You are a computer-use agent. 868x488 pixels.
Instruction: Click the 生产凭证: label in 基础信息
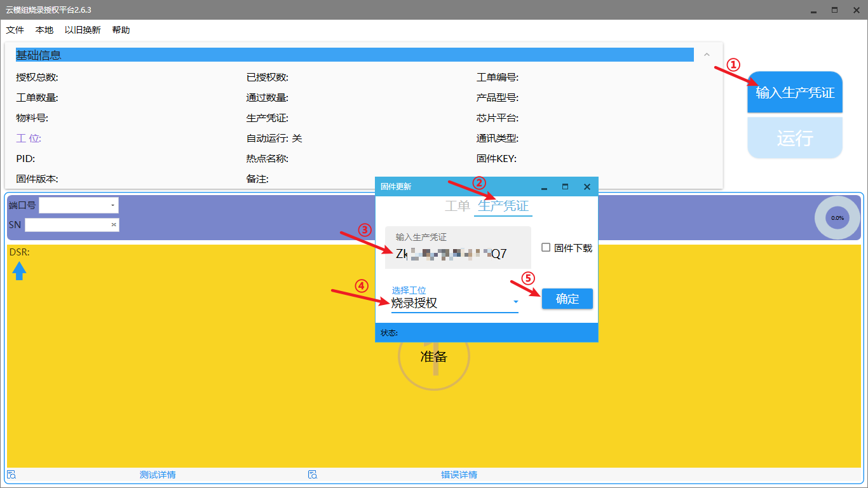pyautogui.click(x=268, y=118)
